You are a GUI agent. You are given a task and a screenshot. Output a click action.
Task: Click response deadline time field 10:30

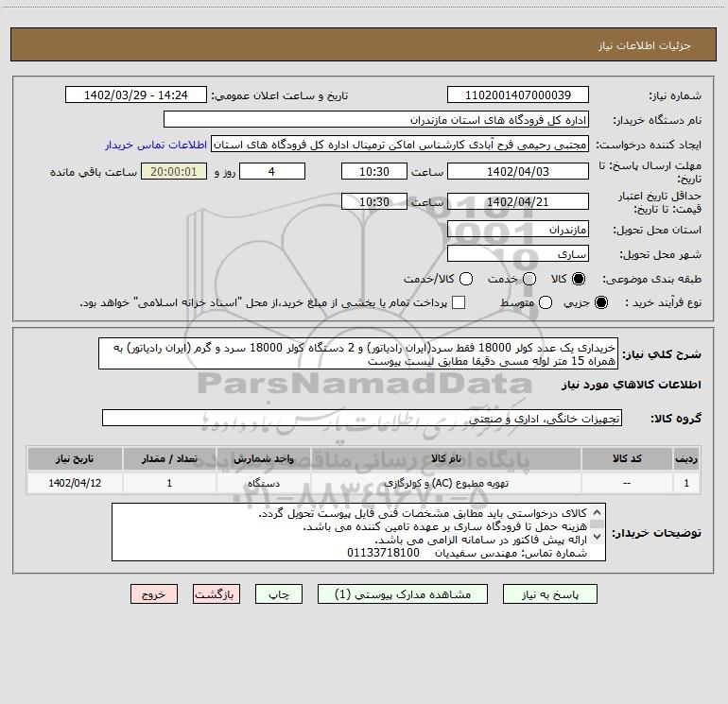pos(374,172)
